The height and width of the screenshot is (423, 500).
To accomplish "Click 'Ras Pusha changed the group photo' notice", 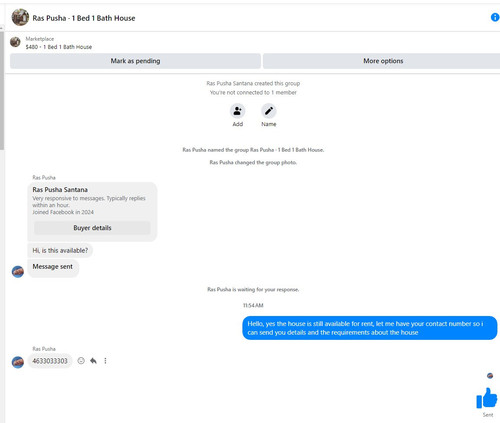I will (253, 163).
